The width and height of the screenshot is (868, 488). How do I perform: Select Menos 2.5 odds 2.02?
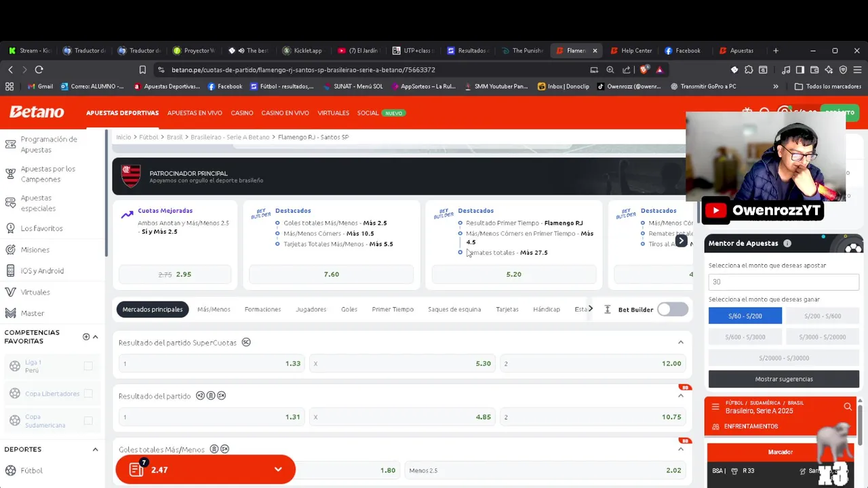coord(545,470)
